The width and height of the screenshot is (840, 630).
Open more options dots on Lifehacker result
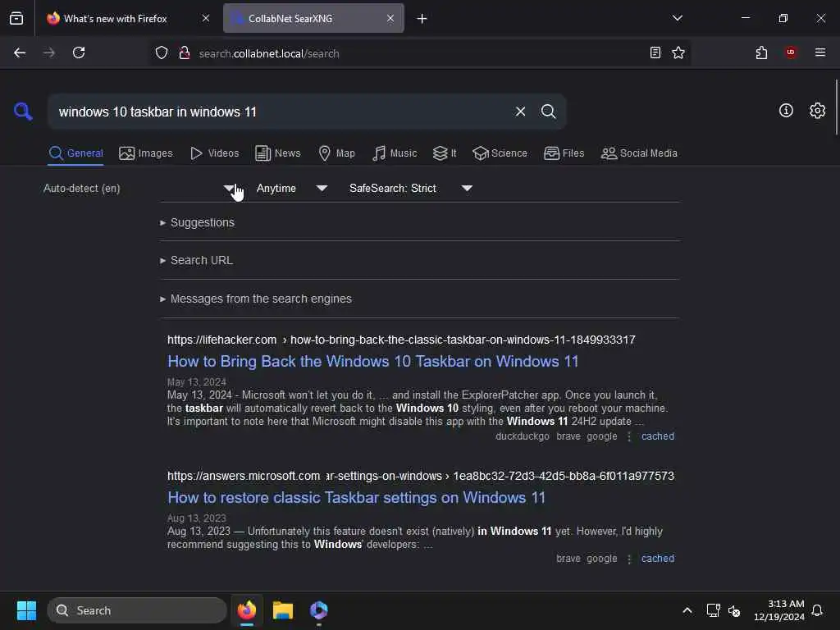(x=629, y=436)
